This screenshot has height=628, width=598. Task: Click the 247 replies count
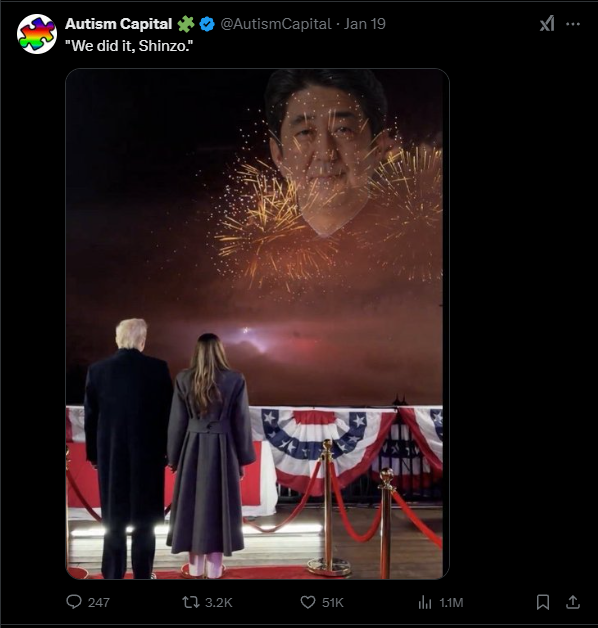99,602
